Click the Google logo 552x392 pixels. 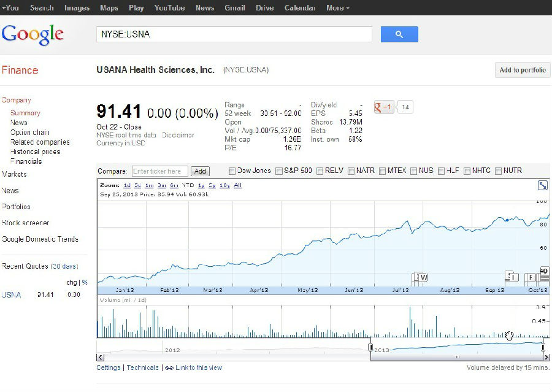click(x=33, y=35)
